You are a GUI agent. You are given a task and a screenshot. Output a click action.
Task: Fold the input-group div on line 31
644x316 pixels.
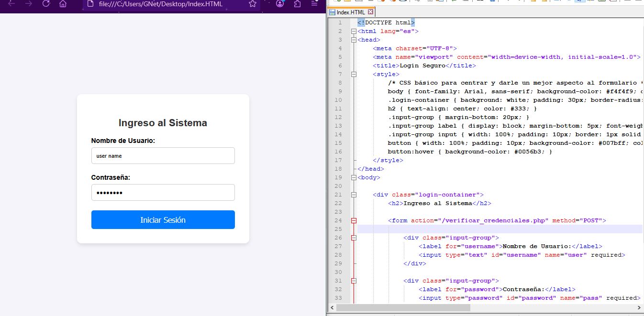pos(354,281)
